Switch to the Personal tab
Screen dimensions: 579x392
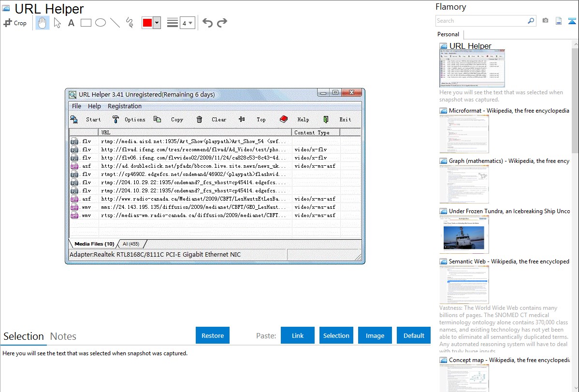(x=449, y=34)
